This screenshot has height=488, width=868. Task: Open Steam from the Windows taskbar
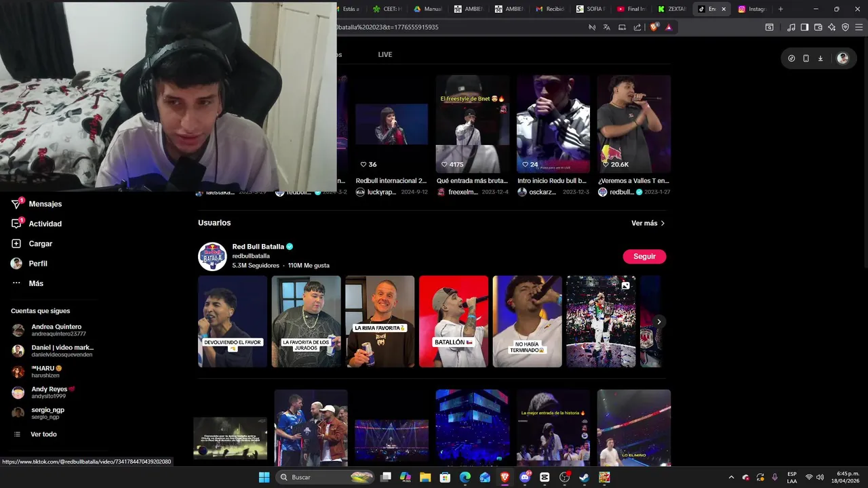[x=584, y=477]
